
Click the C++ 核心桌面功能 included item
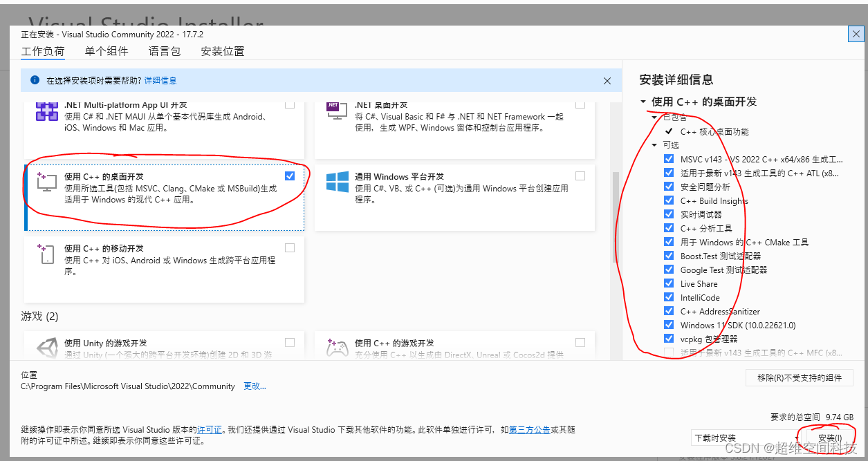tap(714, 131)
